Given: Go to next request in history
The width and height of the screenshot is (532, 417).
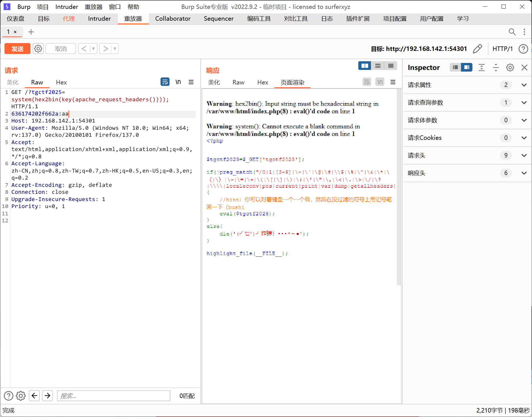Looking at the screenshot, I should [105, 49].
